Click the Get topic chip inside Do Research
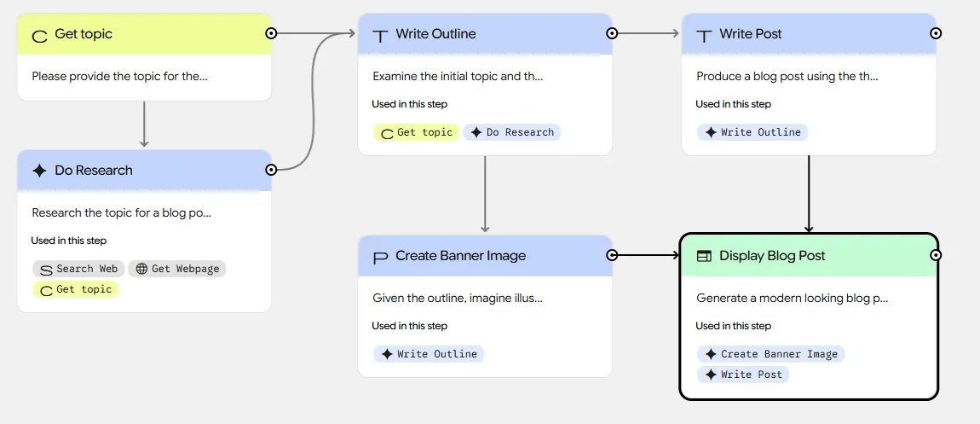The height and width of the screenshot is (424, 980). (76, 289)
